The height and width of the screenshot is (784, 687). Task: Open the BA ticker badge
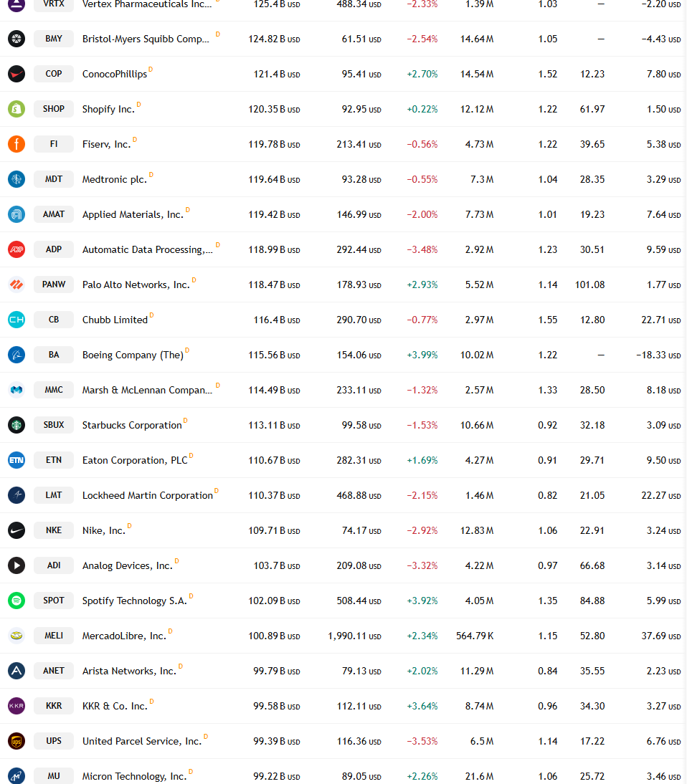tap(54, 355)
